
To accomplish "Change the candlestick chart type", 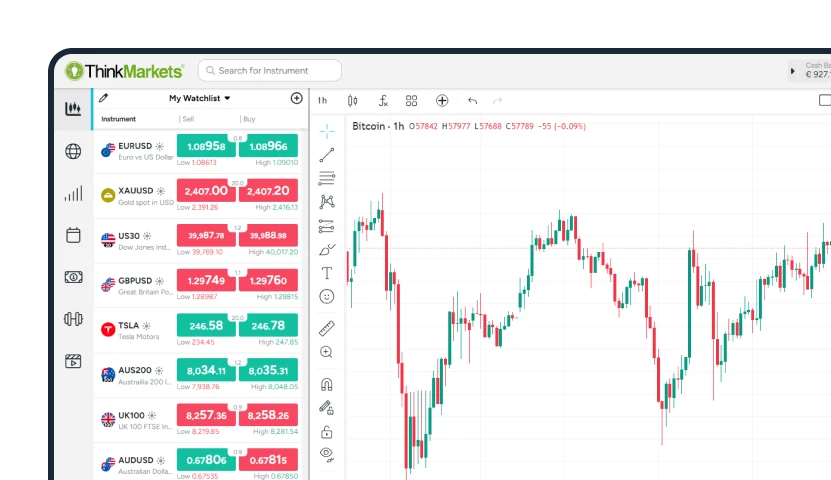I will coord(352,100).
